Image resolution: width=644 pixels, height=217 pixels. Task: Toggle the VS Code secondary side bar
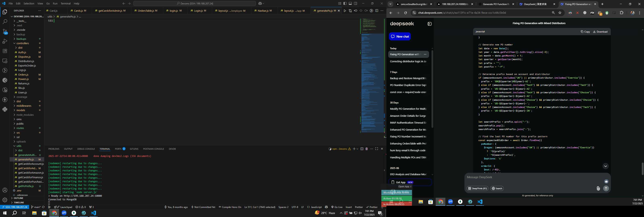355,3
